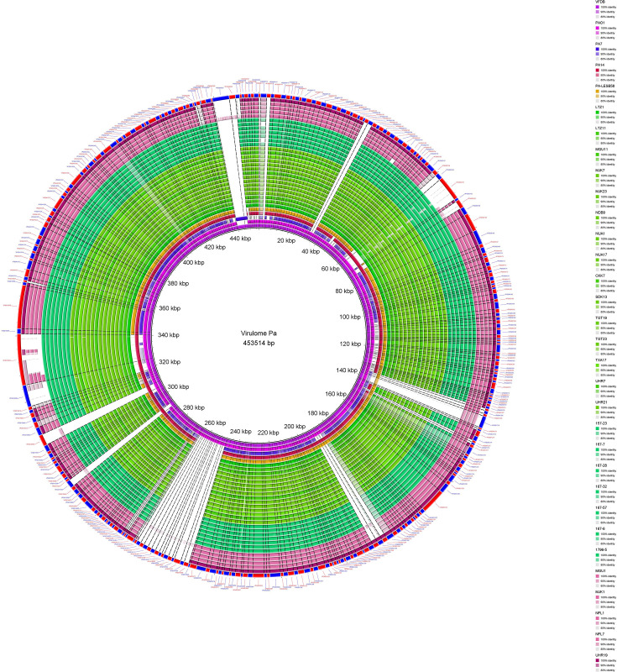Click the '40 kbp' tick label
Viewport: 617px width, 672px height.
point(311,251)
